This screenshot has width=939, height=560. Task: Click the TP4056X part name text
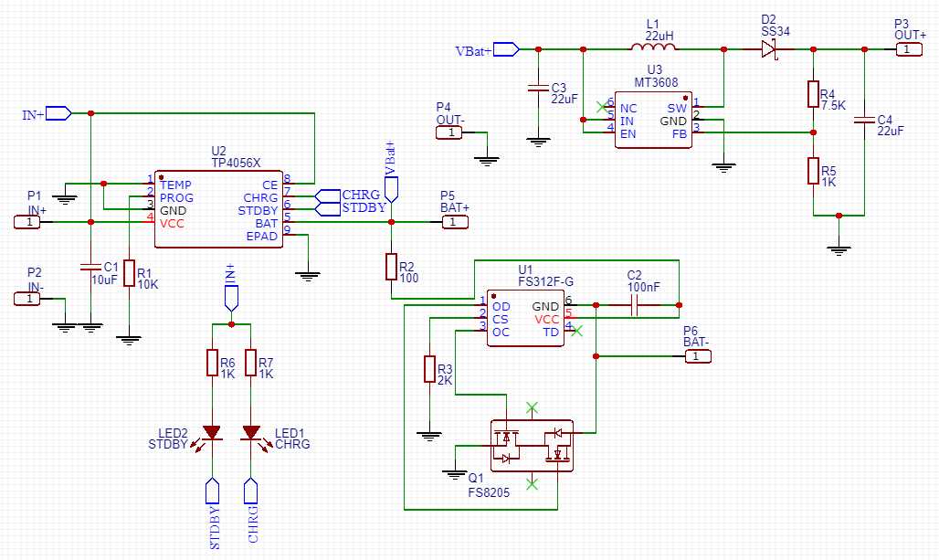point(236,163)
